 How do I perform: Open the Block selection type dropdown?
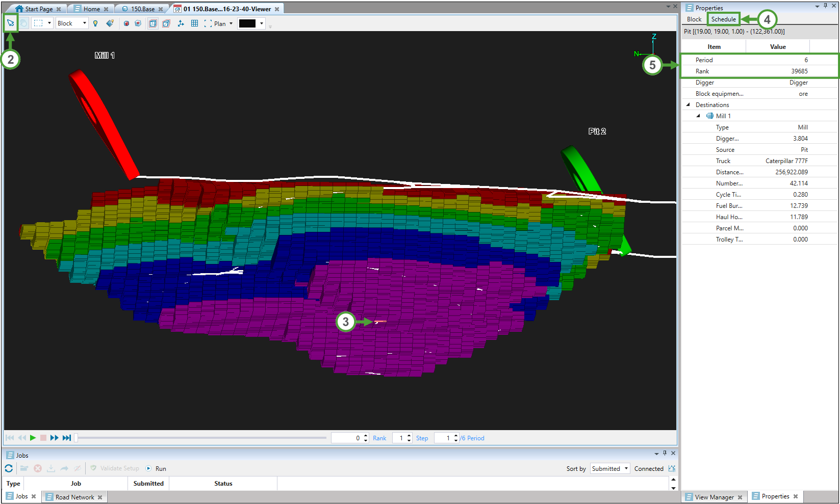click(x=84, y=23)
